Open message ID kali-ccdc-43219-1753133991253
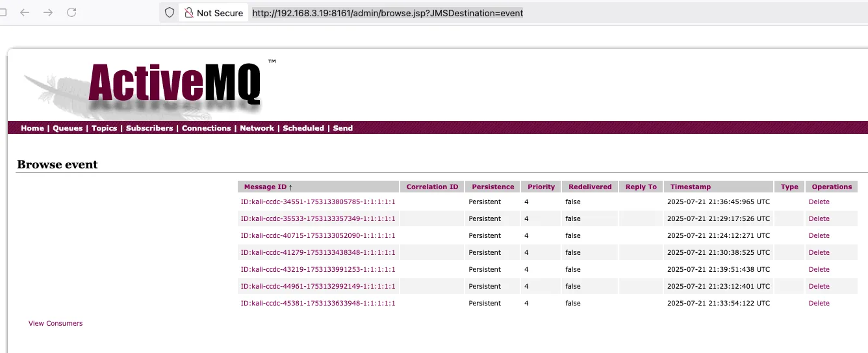Image resolution: width=868 pixels, height=353 pixels. pos(318,269)
